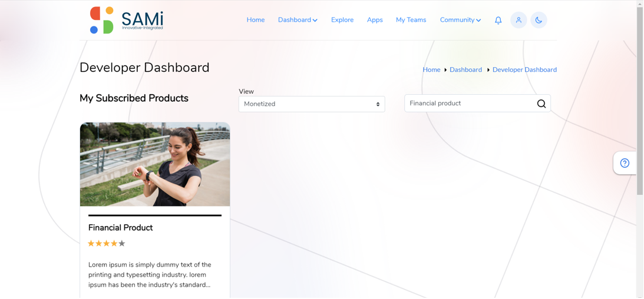The image size is (644, 299).
Task: Click the SAMi logo
Action: (126, 20)
